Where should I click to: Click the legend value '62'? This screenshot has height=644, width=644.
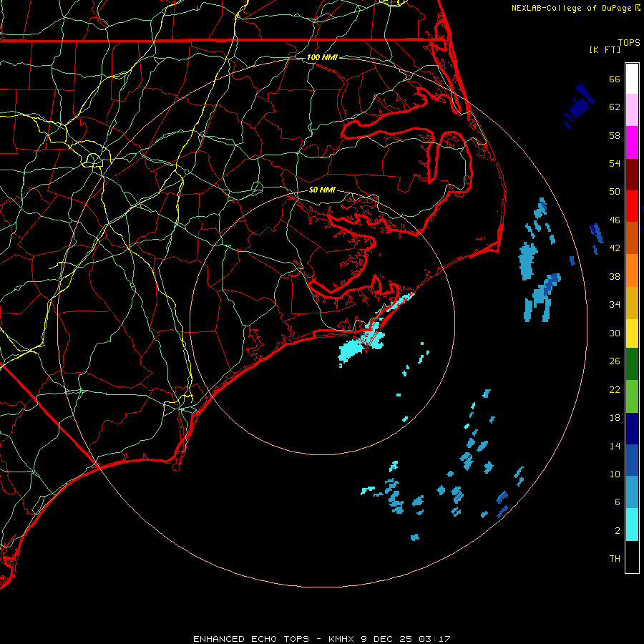615,107
